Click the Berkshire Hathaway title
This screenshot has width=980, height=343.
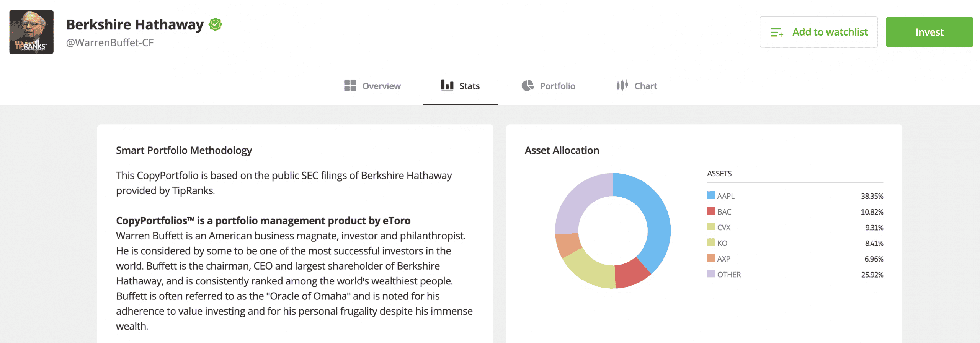pyautogui.click(x=135, y=24)
